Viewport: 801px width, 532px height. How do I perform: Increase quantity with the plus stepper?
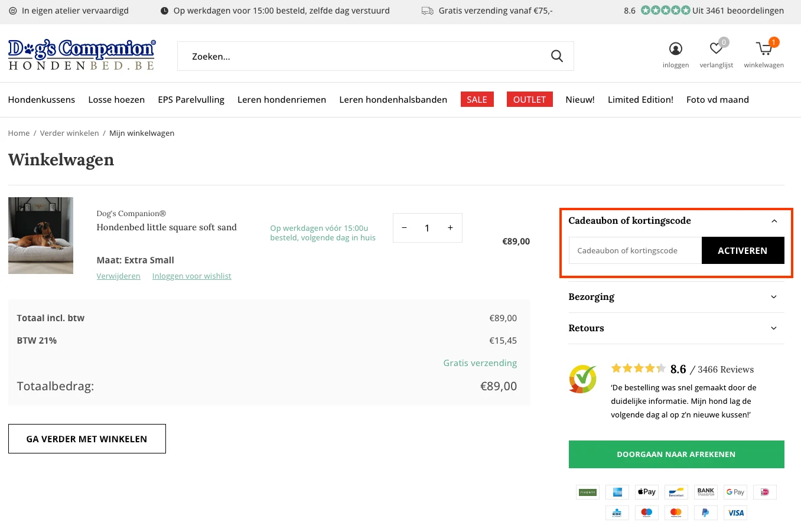[450, 228]
